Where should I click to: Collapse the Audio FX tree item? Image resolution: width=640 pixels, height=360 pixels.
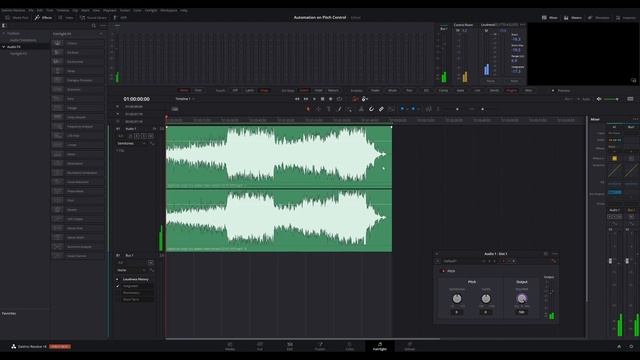point(4,47)
